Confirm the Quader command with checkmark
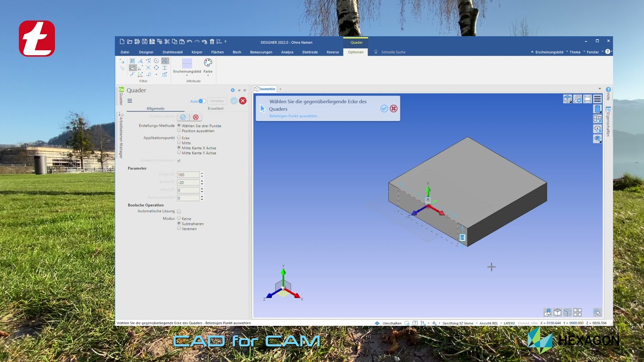 [x=234, y=101]
